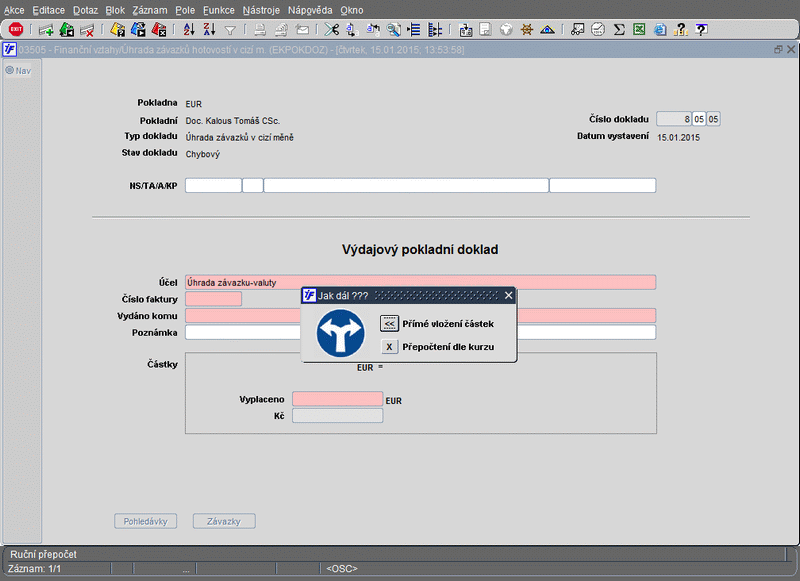Open the Funkce menu
The image size is (800, 581).
click(219, 10)
